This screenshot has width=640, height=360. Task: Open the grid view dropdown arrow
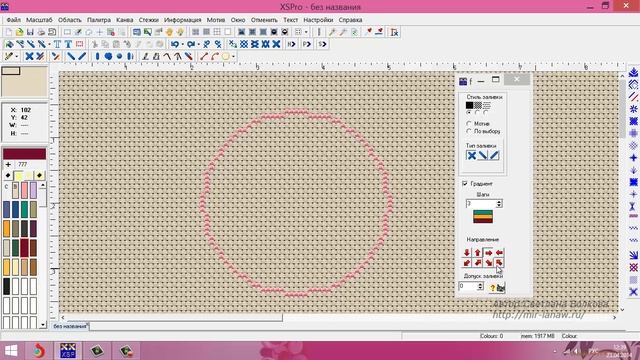coord(306,32)
